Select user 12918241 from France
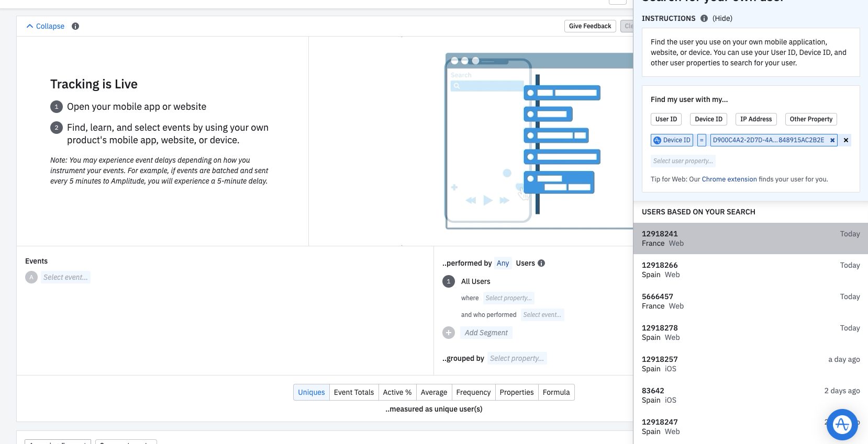Viewport: 868px width, 444px height. tap(751, 238)
